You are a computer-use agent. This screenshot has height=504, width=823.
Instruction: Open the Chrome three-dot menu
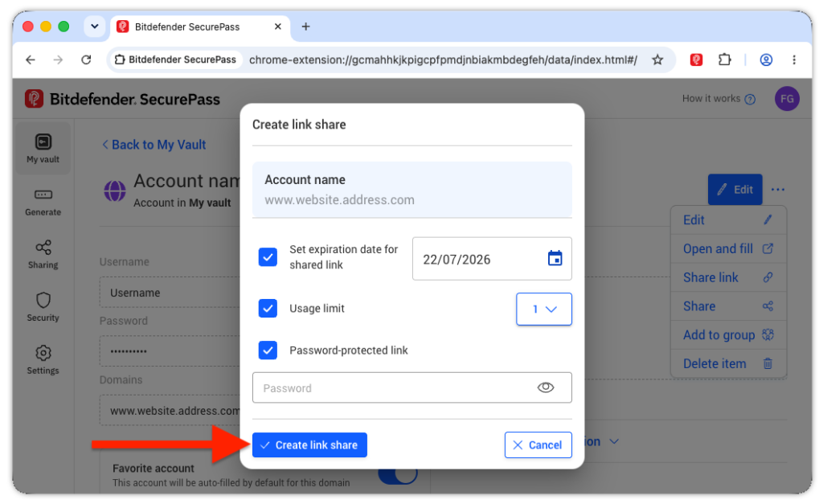coord(794,59)
